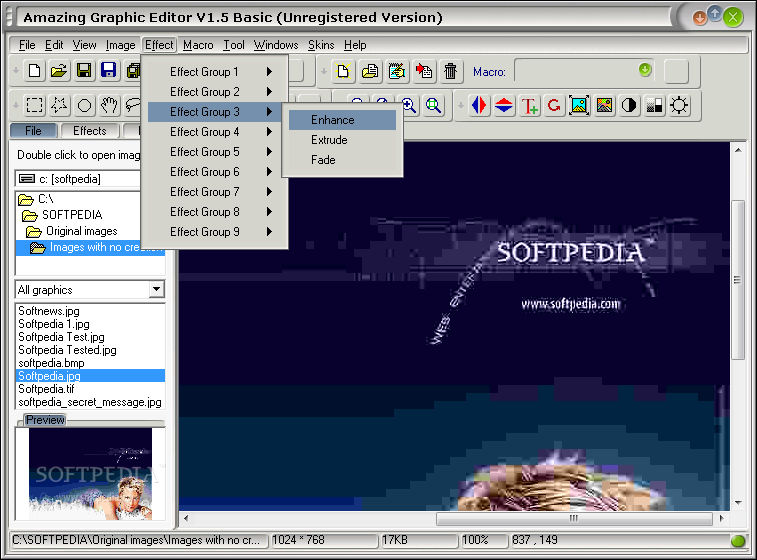Save with the blue floppy icon
This screenshot has height=560, width=757.
[x=109, y=71]
